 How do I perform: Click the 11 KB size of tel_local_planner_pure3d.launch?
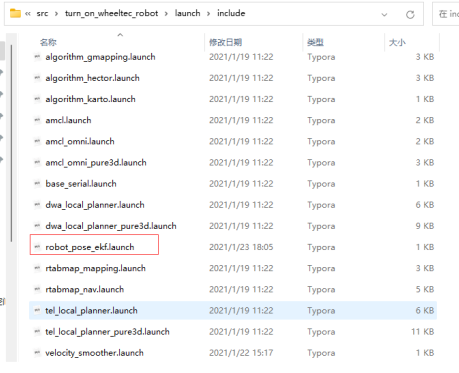click(422, 332)
